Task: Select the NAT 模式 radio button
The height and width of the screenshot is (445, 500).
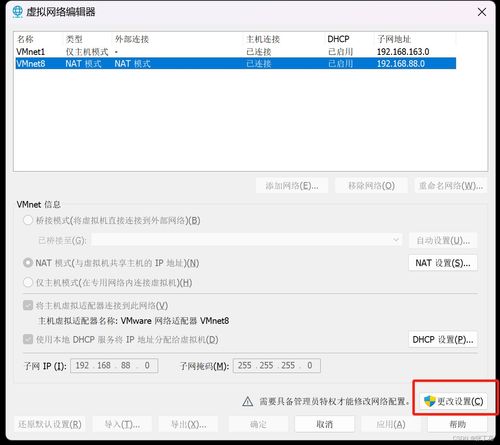Action: [x=28, y=263]
